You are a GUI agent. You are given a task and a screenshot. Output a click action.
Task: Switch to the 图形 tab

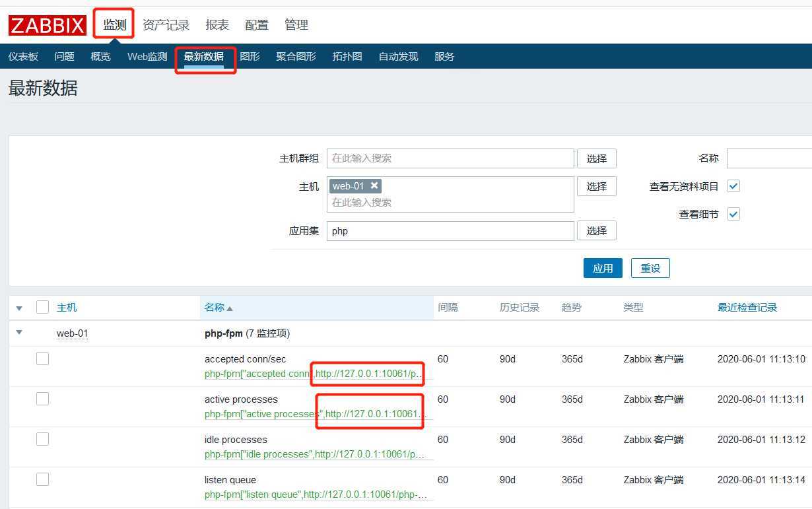pos(250,57)
